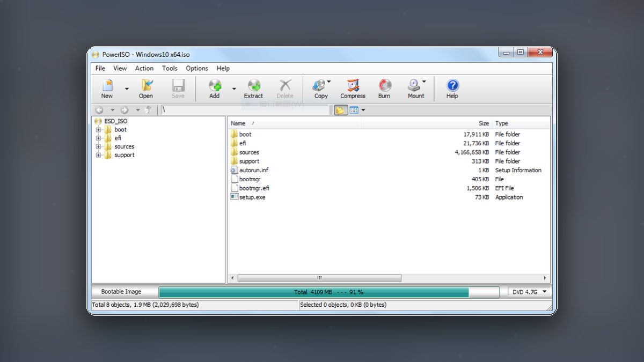Select the setup.exe file name
This screenshot has width=644, height=362.
[x=252, y=197]
